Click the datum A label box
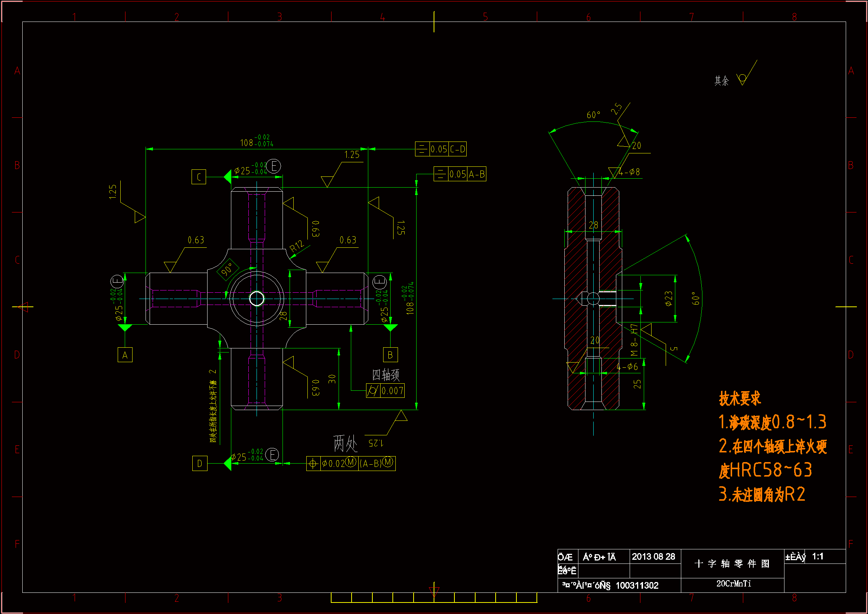Image resolution: width=868 pixels, height=614 pixels. pos(125,355)
